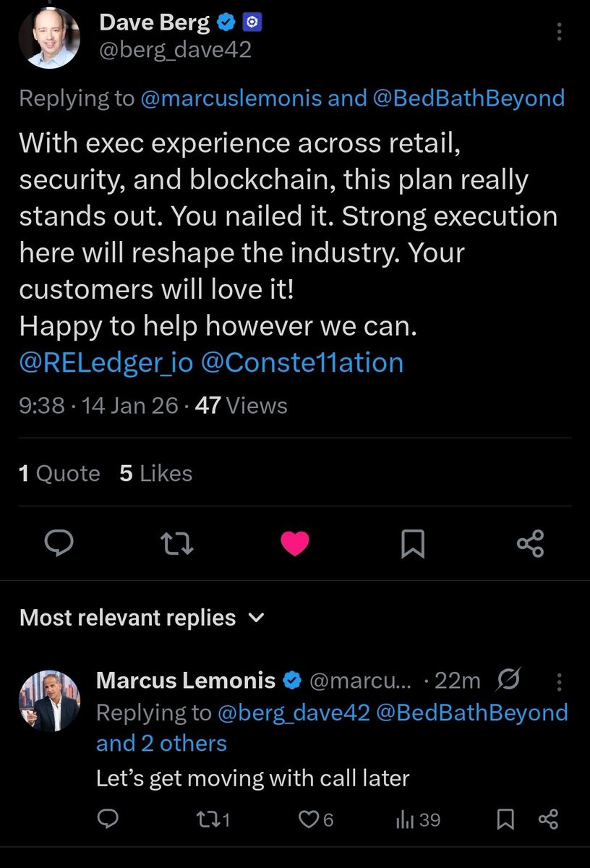Retweet Marcus Lemonis's reply
The width and height of the screenshot is (590, 868).
(x=212, y=820)
